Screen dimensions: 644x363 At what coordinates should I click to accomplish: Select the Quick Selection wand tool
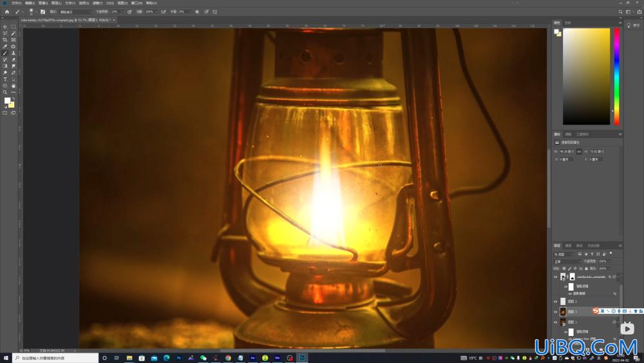[13, 34]
